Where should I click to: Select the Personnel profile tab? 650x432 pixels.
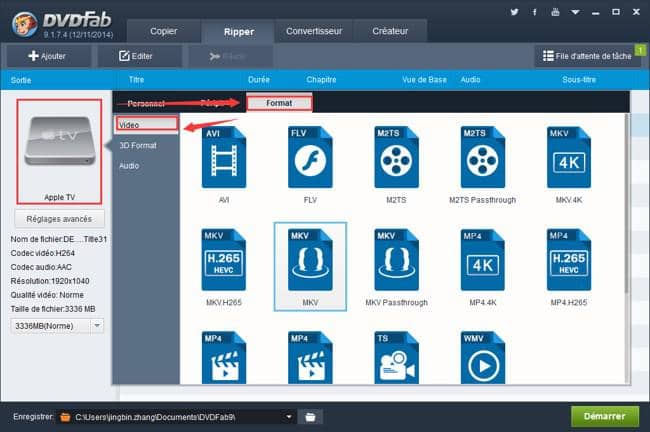click(x=146, y=103)
